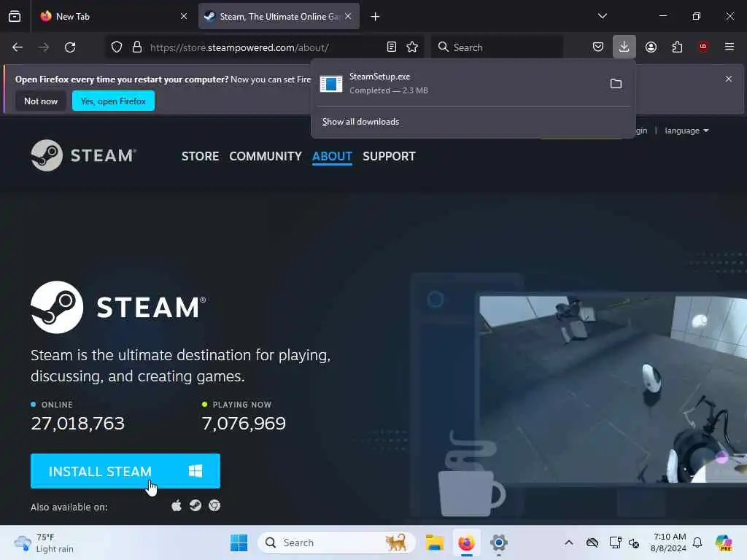Close the Steam browser tab
This screenshot has height=560, width=747.
(348, 16)
